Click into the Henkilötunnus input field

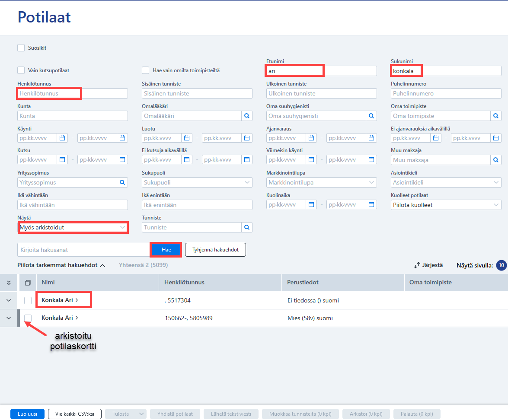(73, 93)
